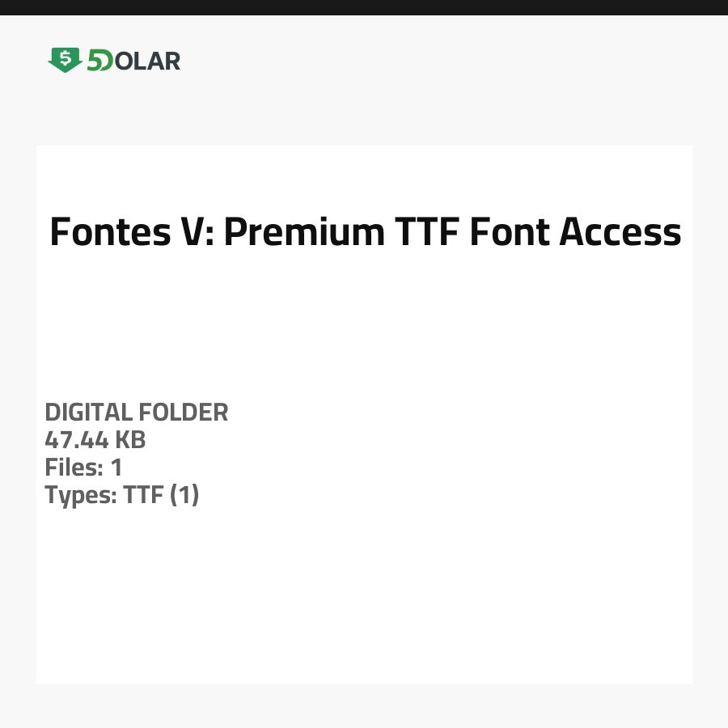The height and width of the screenshot is (728, 728).
Task: Click the "Files: 1" count line
Action: tap(83, 468)
